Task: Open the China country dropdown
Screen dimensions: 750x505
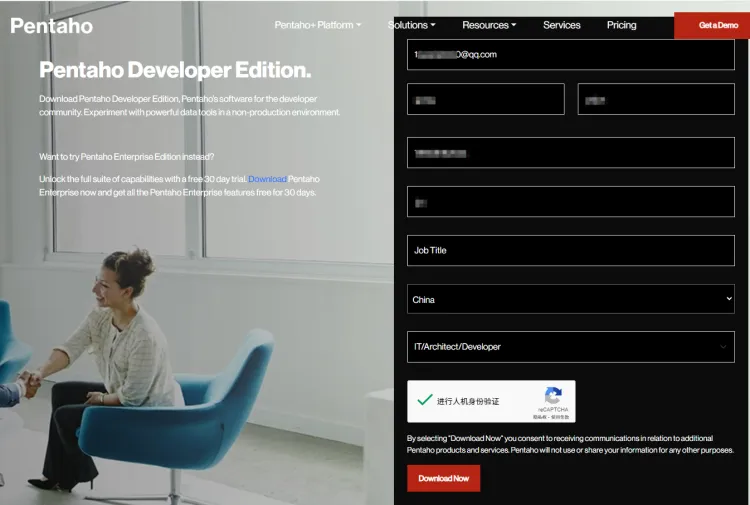Action: click(x=571, y=299)
